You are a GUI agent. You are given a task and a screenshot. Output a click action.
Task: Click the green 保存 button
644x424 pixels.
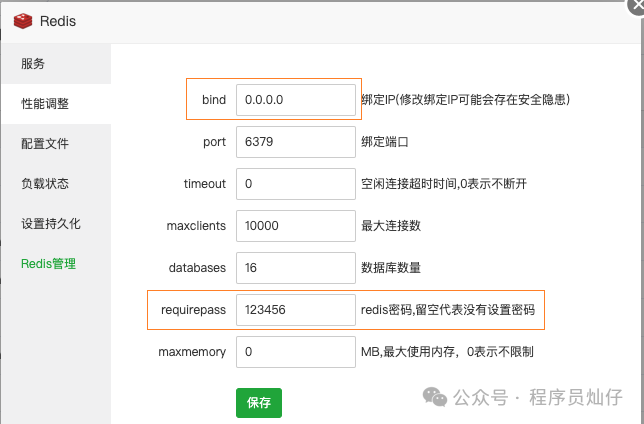click(x=259, y=403)
